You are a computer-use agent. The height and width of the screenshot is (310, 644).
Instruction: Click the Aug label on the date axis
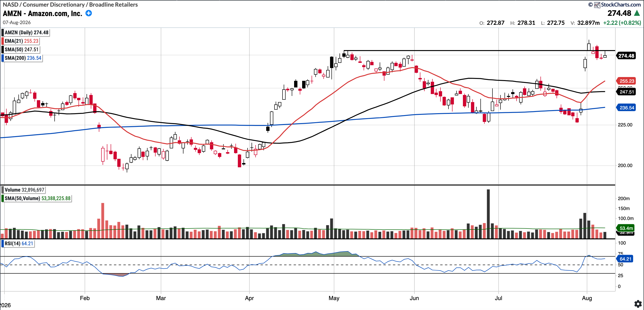coord(587,298)
